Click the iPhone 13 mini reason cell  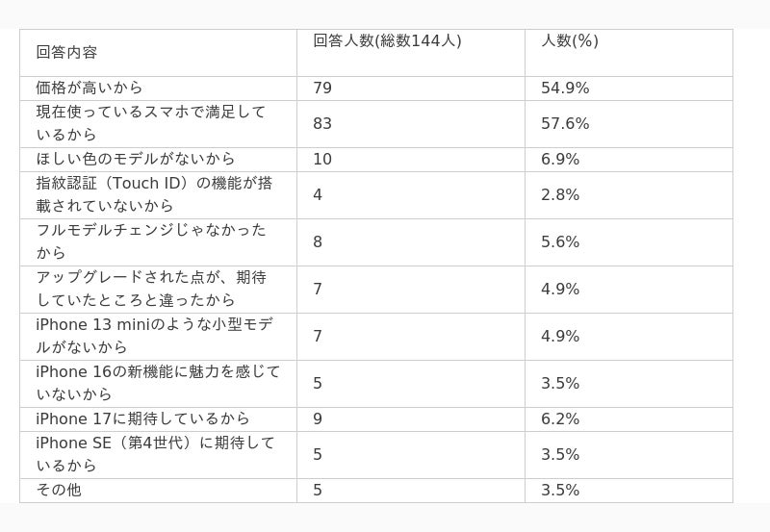154,336
